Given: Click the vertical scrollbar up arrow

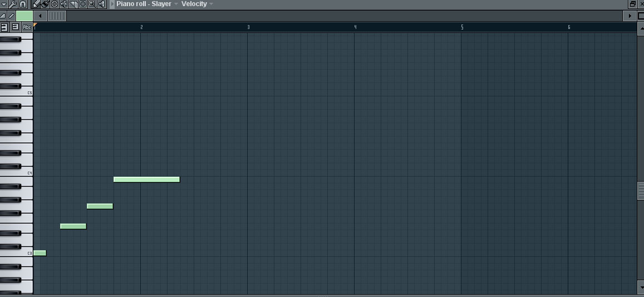Looking at the screenshot, I should point(640,28).
